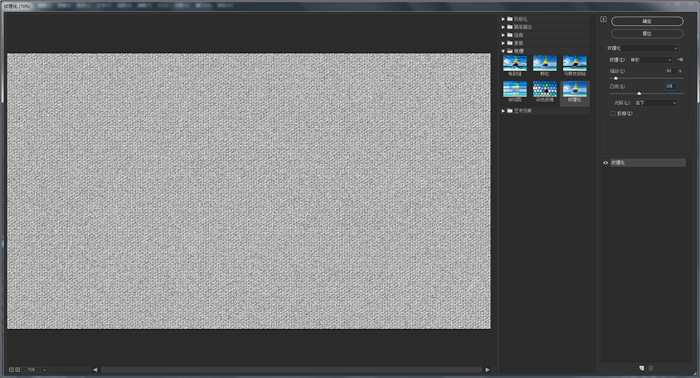Select the 染色玻璃 stained glass filter thumbnail

click(545, 92)
